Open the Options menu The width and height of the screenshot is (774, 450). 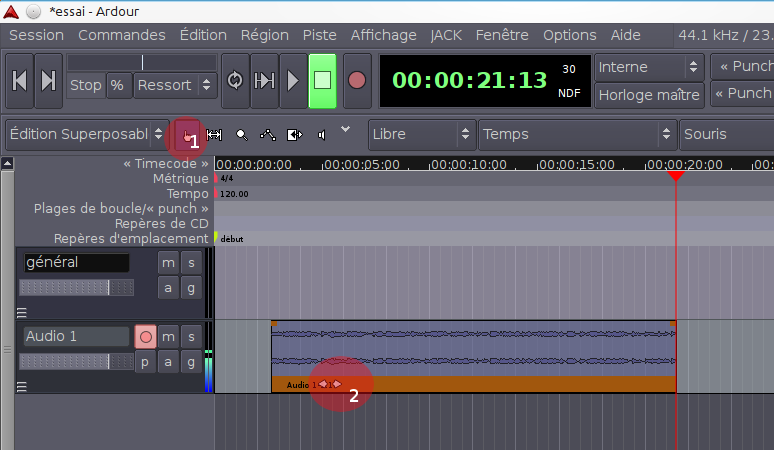tap(570, 36)
